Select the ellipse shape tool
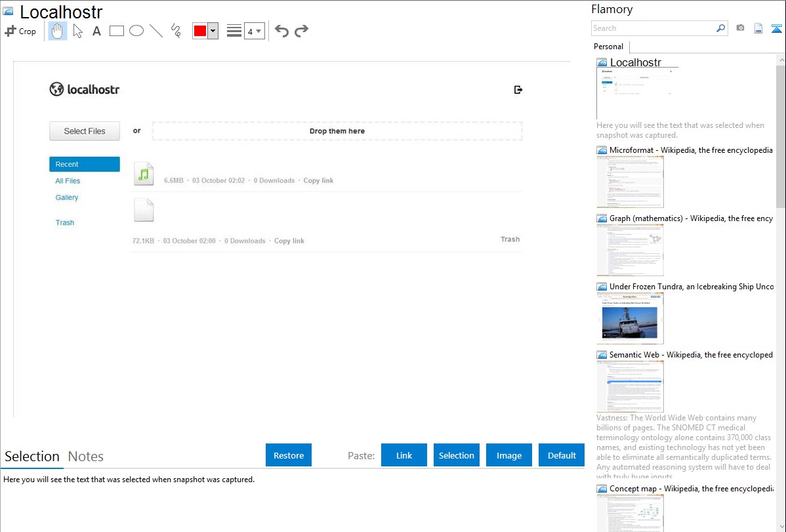This screenshot has height=532, width=786. tap(136, 31)
